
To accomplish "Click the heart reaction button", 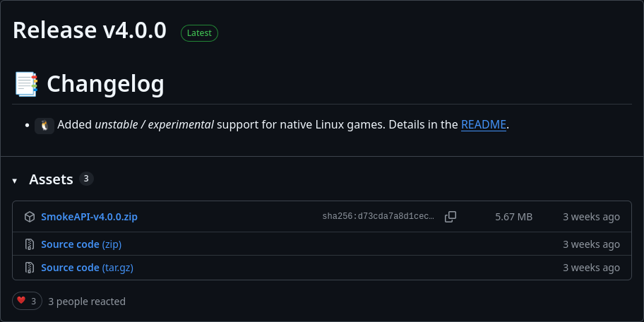I will pyautogui.click(x=27, y=301).
